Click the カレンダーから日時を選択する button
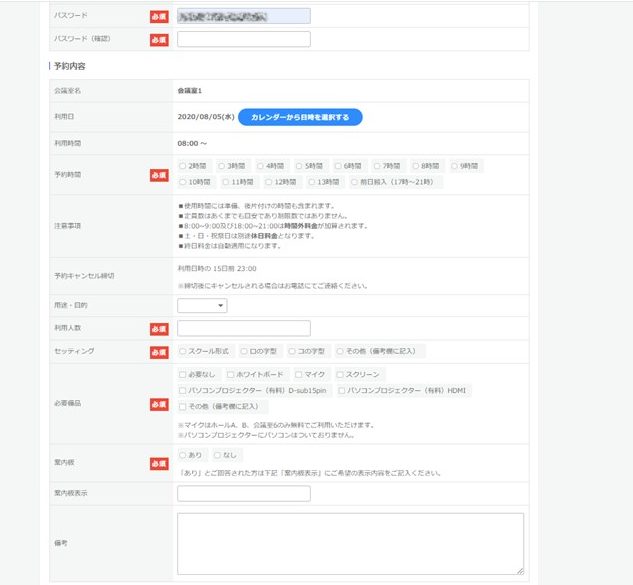Screen dimensions: 633x585 pos(300,117)
